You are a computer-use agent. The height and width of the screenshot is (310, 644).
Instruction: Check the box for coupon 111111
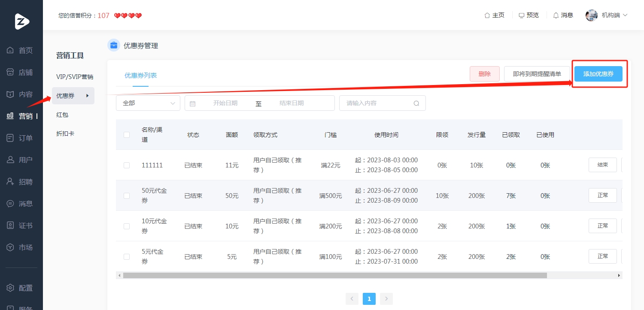(127, 165)
